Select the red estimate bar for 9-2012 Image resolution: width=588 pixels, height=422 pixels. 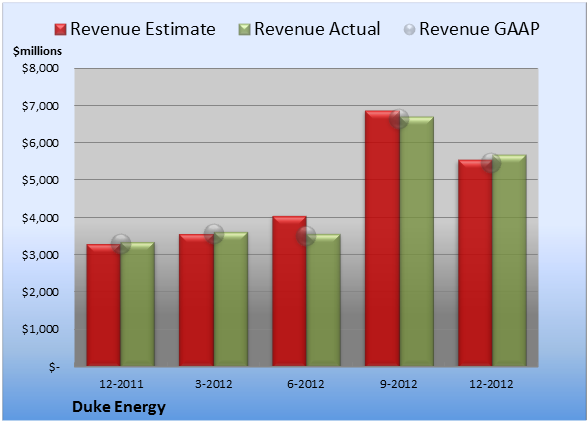[382, 238]
